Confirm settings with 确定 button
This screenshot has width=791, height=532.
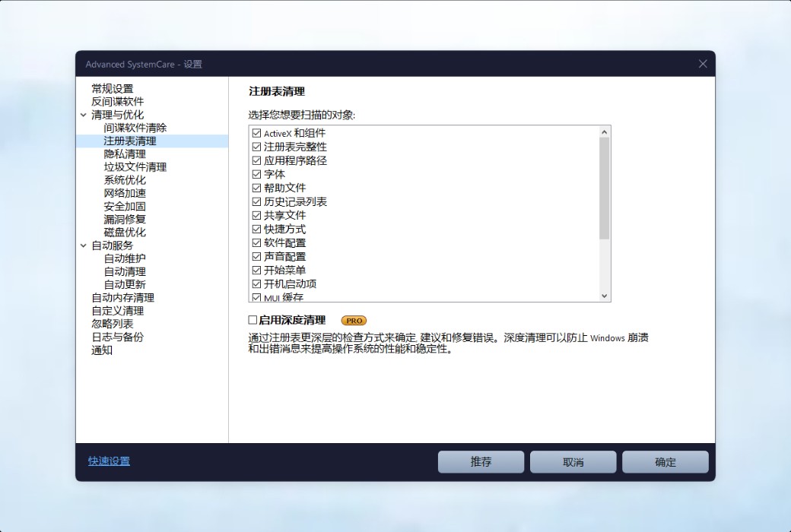point(666,462)
